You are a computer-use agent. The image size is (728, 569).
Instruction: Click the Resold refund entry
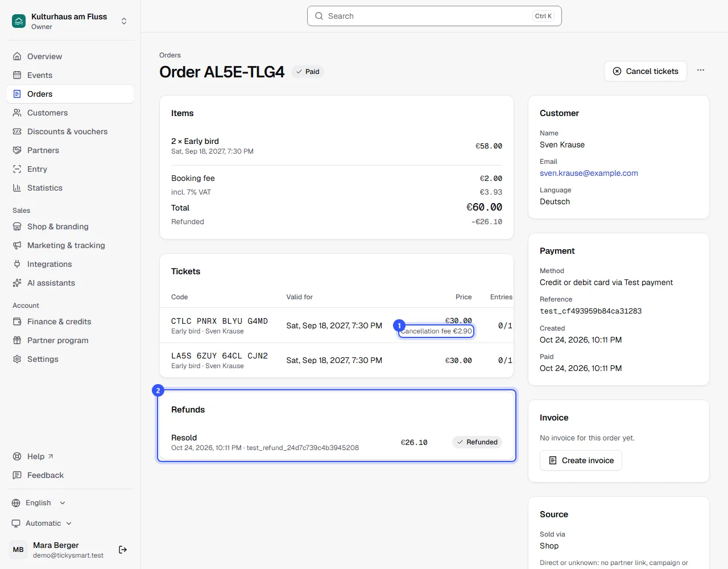pyautogui.click(x=337, y=442)
